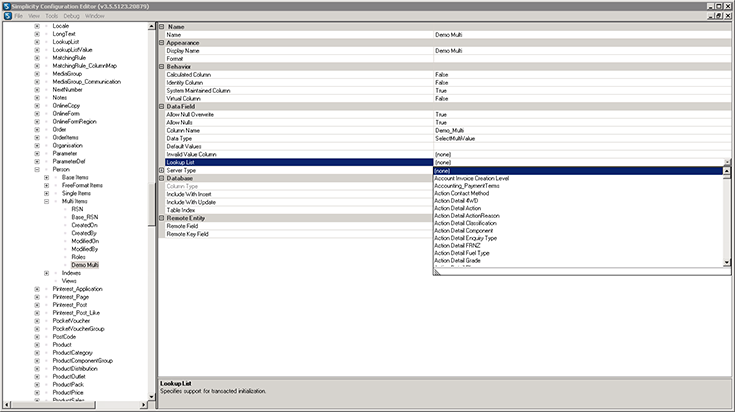Select 'Account Invoice Creation Level' from list

coord(472,179)
